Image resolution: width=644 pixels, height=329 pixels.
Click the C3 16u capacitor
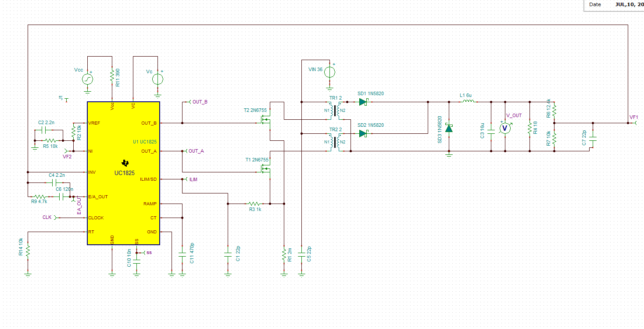coord(491,130)
